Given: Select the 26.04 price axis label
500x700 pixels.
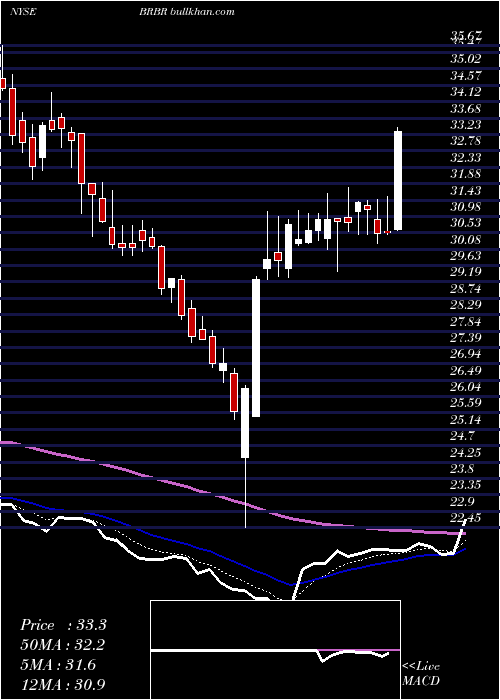Looking at the screenshot, I should [x=465, y=387].
